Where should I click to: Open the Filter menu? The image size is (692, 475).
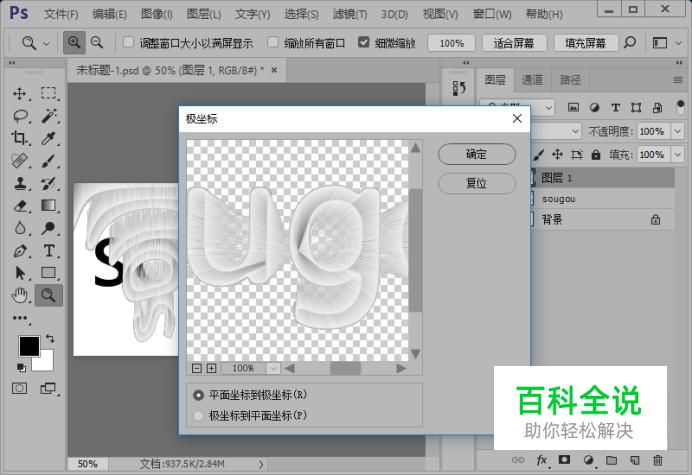350,14
